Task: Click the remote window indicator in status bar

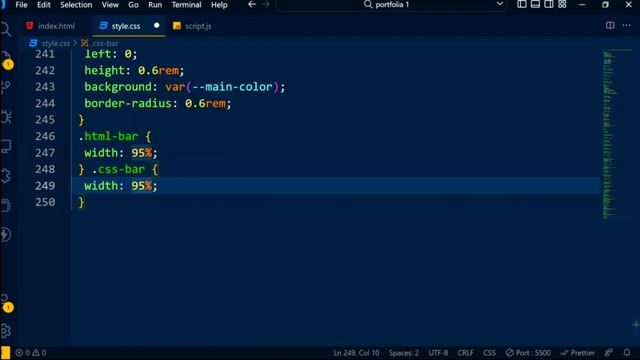Action: tap(5, 353)
